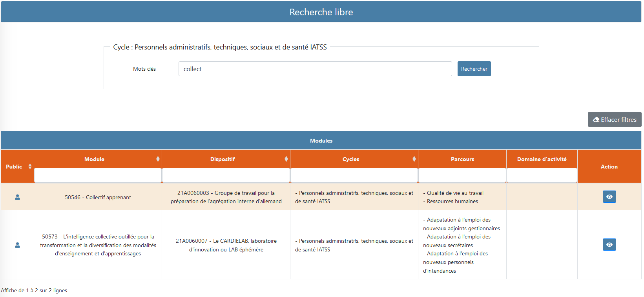
Task: Focus the Domaine d'activité filter field
Action: pyautogui.click(x=542, y=175)
